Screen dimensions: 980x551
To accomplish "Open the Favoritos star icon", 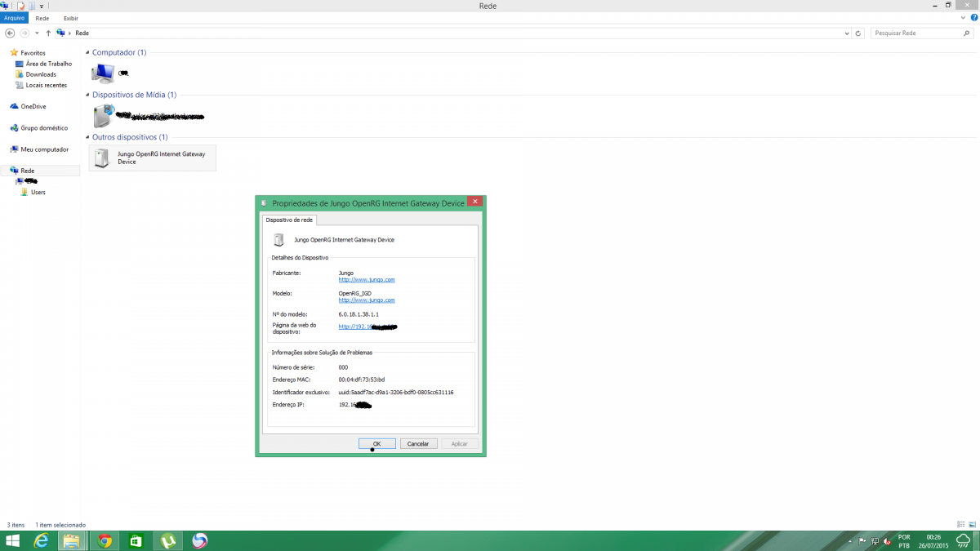I will [14, 53].
